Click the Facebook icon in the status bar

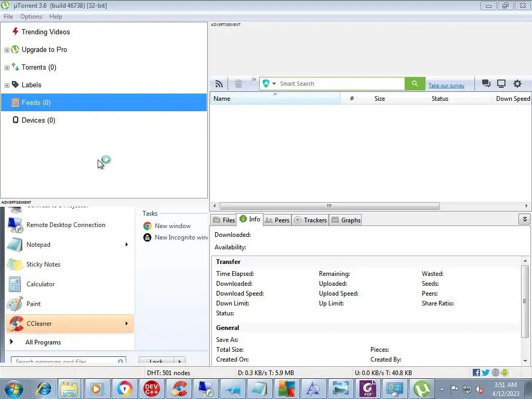[x=476, y=373]
